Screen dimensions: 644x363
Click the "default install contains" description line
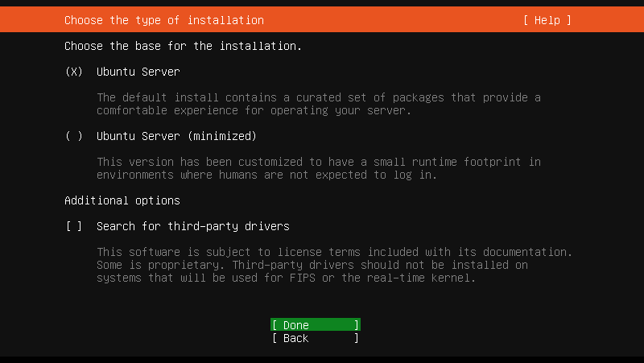318,97
